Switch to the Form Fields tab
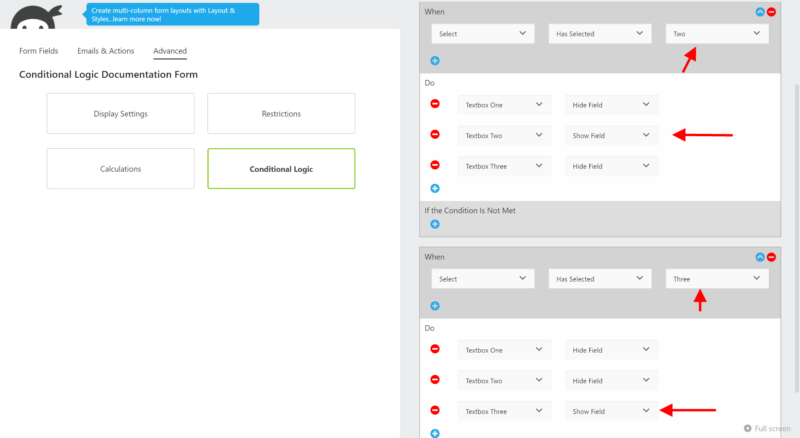 tap(39, 51)
